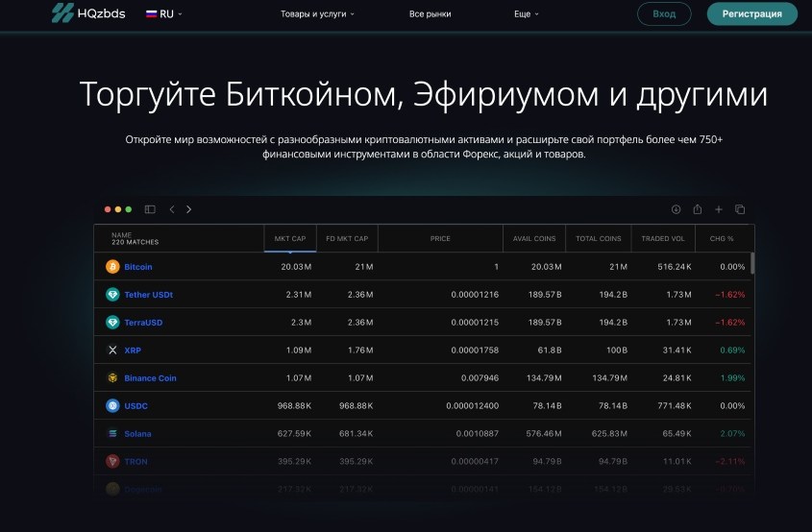Viewport: 812px width, 532px height.
Task: Click the Solana coin icon
Action: pyautogui.click(x=112, y=434)
